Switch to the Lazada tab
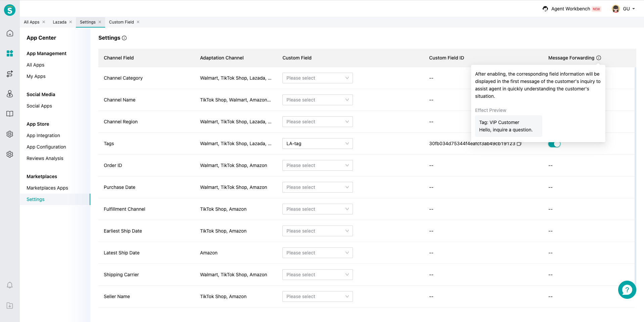 point(59,22)
